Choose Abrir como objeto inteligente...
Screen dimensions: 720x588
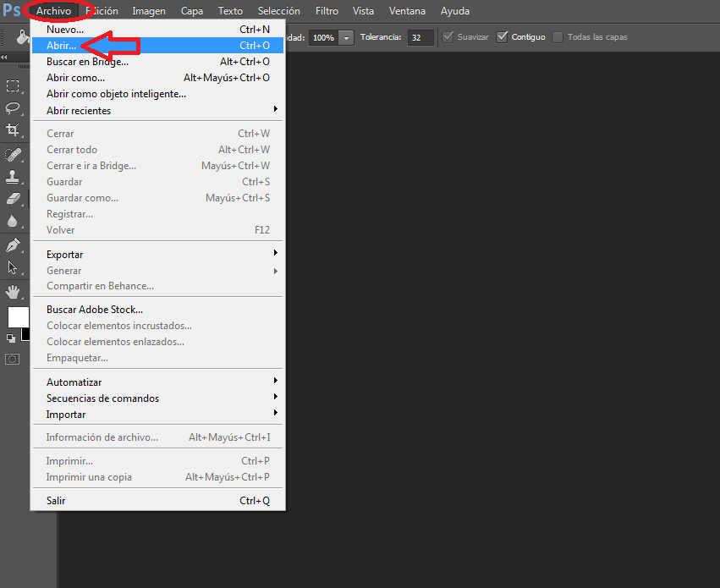click(157, 93)
